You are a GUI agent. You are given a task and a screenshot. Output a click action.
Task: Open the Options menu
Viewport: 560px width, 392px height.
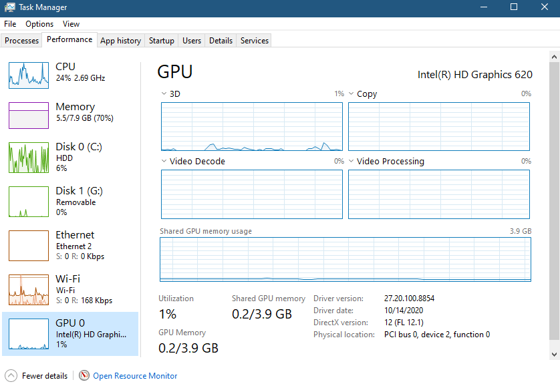click(x=39, y=24)
